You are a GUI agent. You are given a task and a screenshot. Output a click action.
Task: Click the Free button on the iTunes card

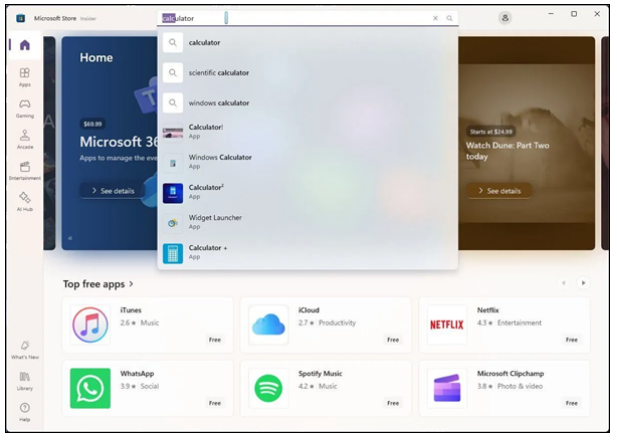point(215,340)
